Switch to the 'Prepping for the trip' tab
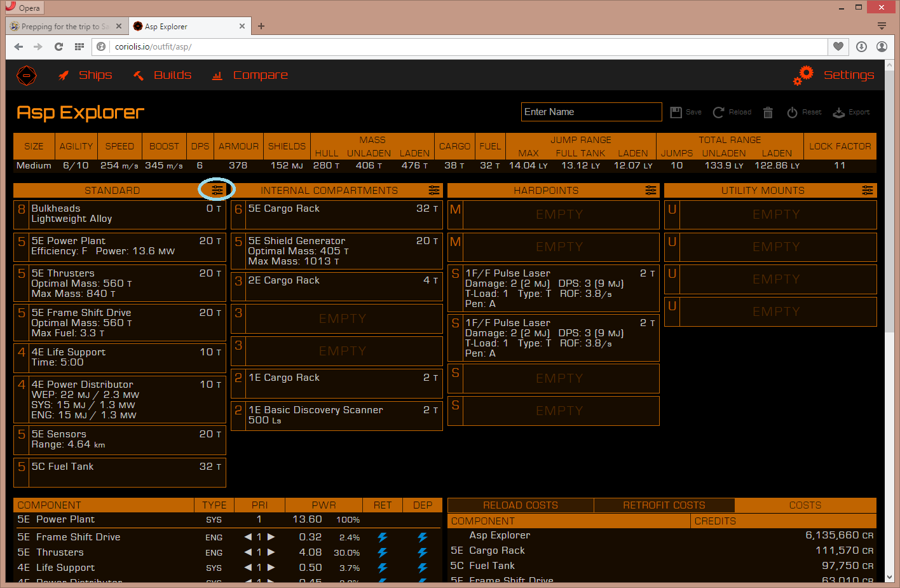The image size is (900, 588). click(65, 27)
